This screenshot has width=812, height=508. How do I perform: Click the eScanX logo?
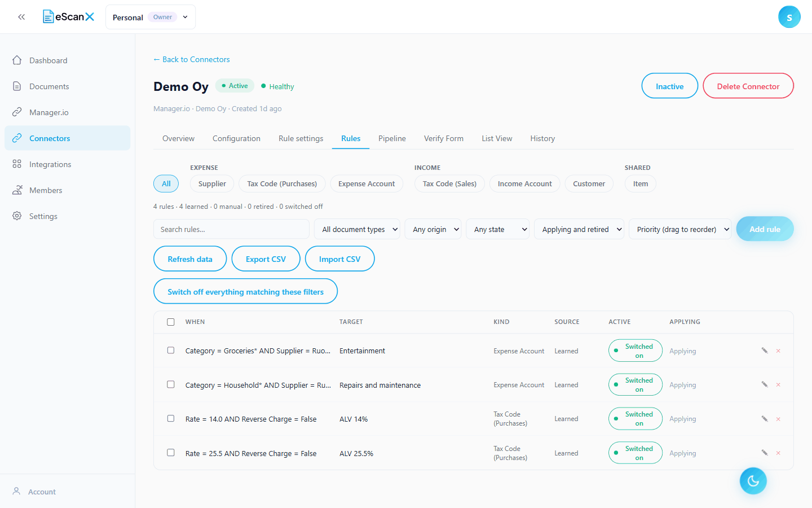pyautogui.click(x=69, y=17)
